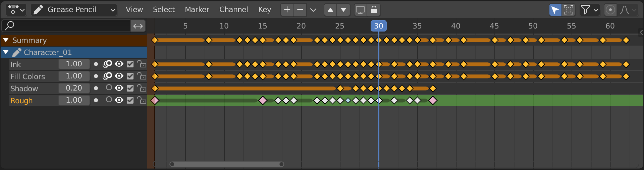Hide the Shadow layer eye icon
Image resolution: width=644 pixels, height=170 pixels.
pos(119,88)
